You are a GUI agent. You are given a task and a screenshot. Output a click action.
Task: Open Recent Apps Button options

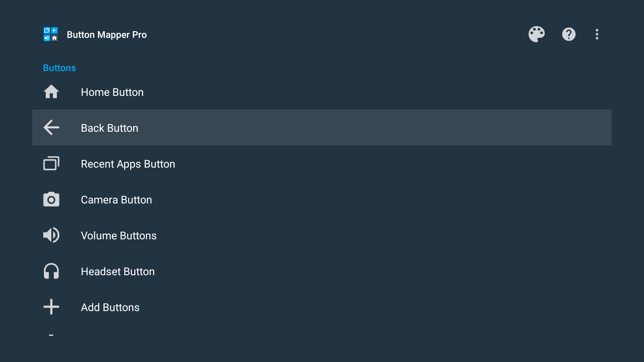point(128,164)
